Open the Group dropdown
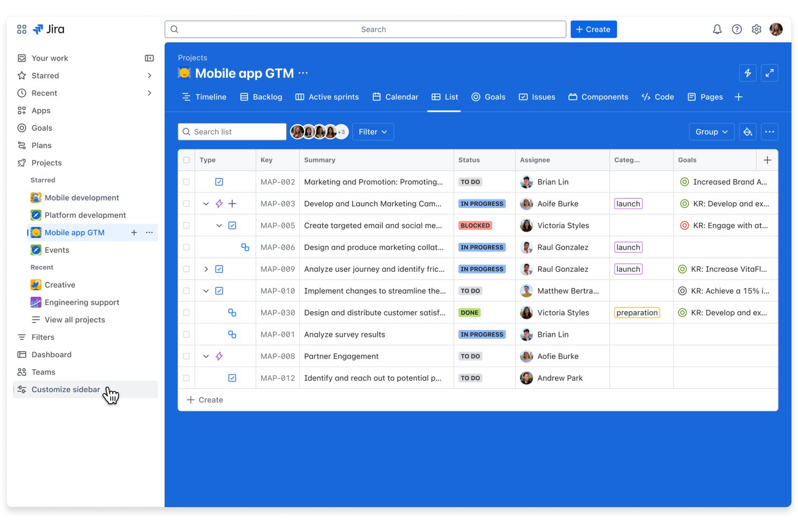The height and width of the screenshot is (532, 798). point(712,132)
